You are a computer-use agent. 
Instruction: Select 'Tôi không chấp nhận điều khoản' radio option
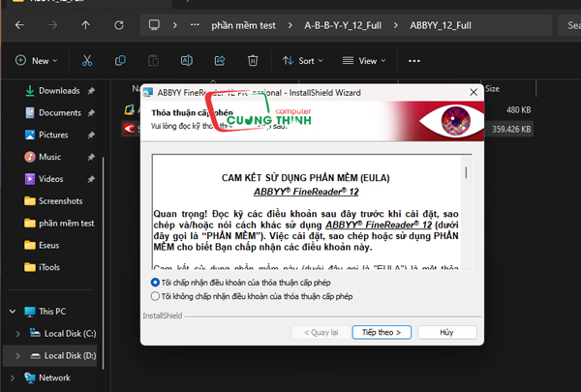155,296
